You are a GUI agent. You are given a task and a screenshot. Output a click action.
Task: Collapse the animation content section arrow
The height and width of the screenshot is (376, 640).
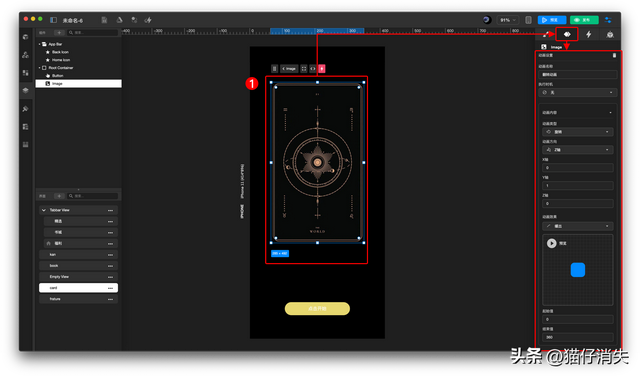coord(611,113)
